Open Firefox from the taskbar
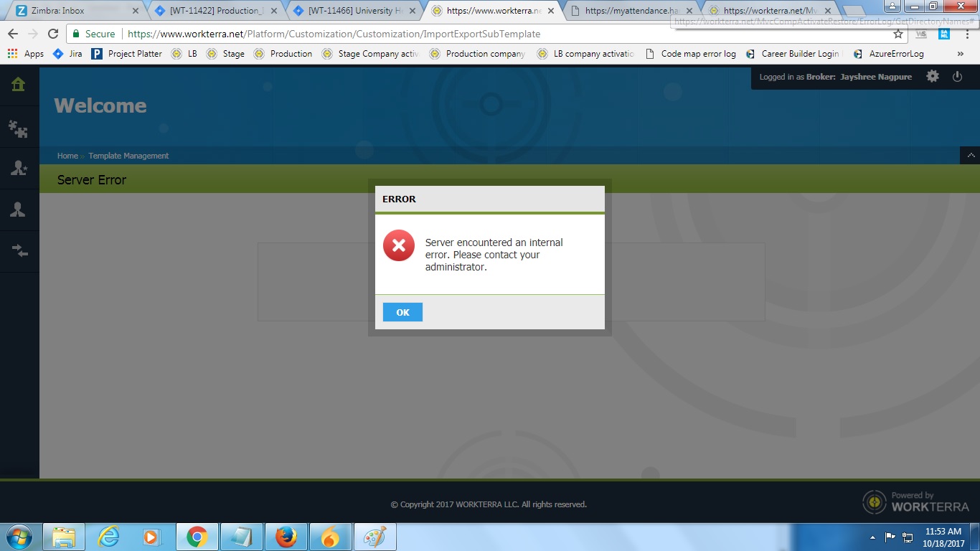Viewport: 980px width, 551px height. [x=286, y=537]
